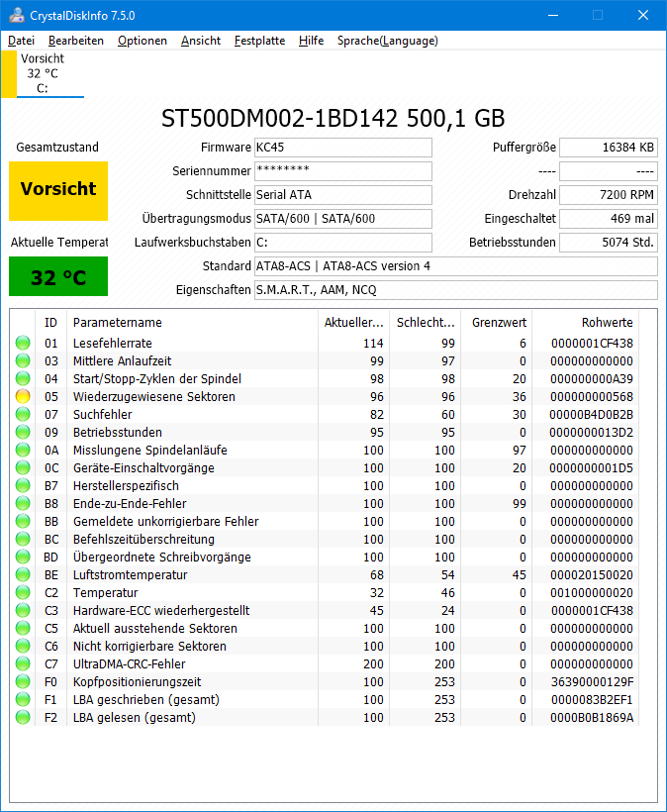Click the masked Seriennummer field
Viewport: 667px width, 812px height.
click(343, 171)
